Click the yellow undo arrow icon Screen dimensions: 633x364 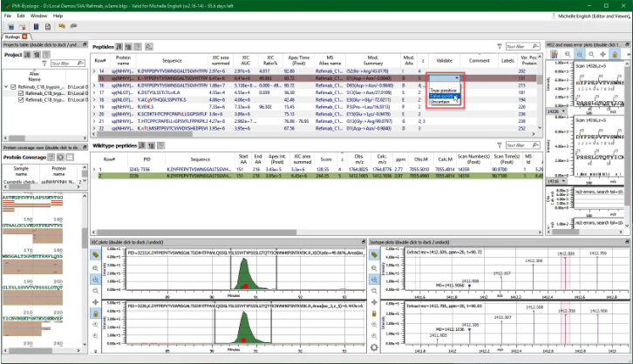62,26
